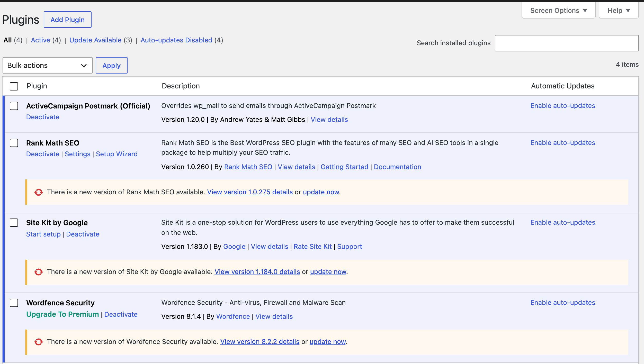Enable auto-updates for Site Kit by Google

563,222
